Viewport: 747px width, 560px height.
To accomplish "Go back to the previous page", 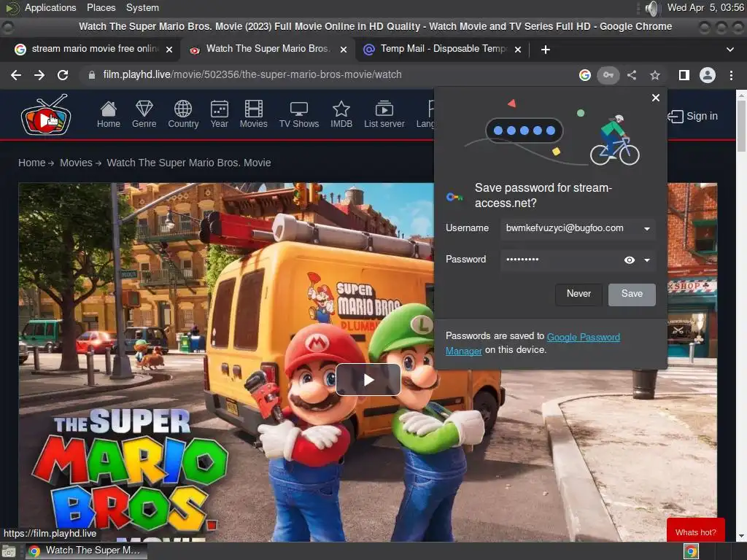I will tap(16, 75).
